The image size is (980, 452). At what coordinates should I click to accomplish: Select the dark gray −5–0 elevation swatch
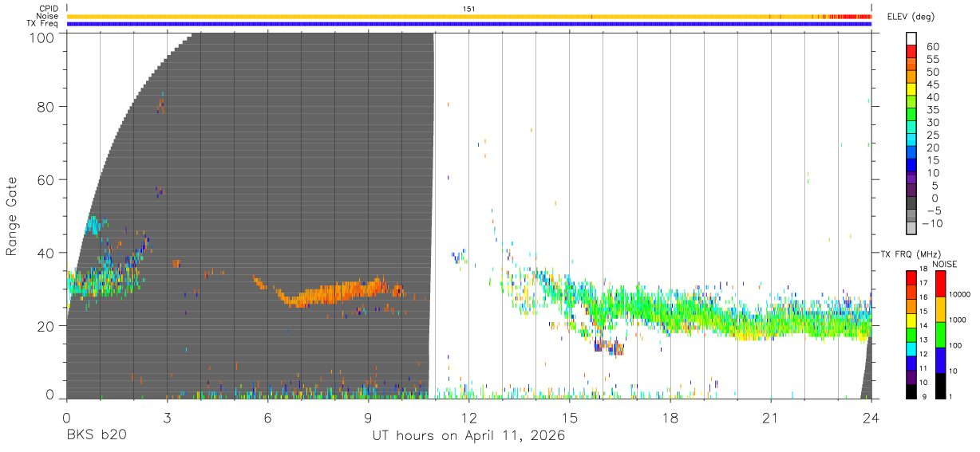(911, 204)
